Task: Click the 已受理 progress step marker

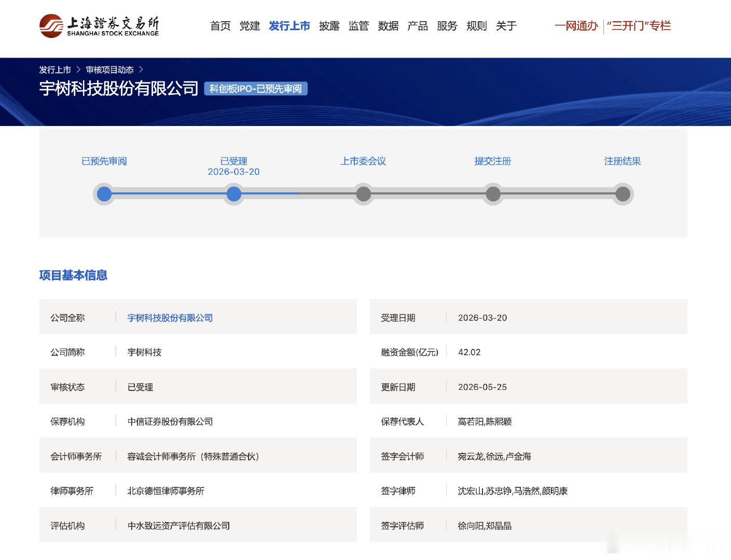Action: tap(234, 194)
